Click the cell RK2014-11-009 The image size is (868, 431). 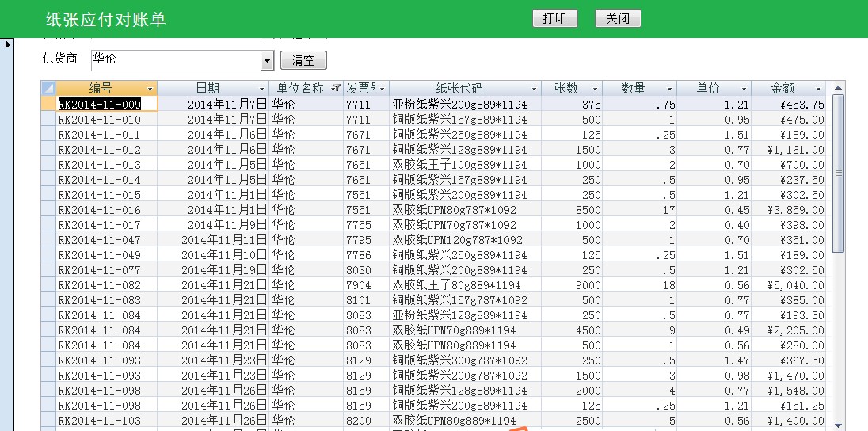coord(107,104)
